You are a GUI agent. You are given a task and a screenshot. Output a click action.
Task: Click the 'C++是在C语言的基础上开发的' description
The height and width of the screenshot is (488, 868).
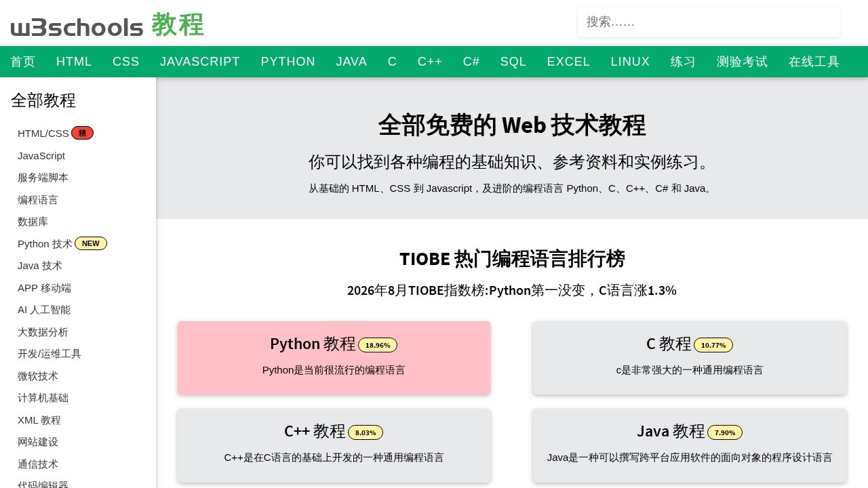pos(334,457)
